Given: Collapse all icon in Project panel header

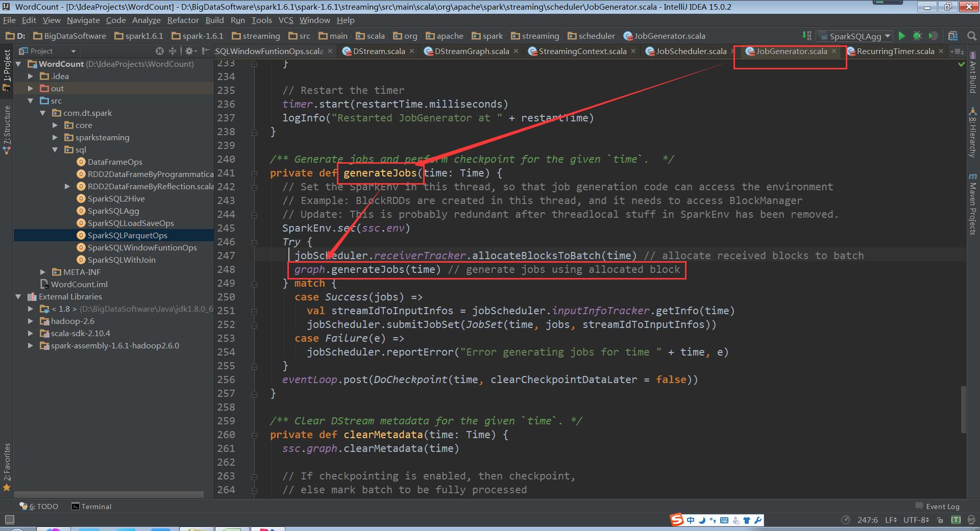Looking at the screenshot, I should click(173, 51).
